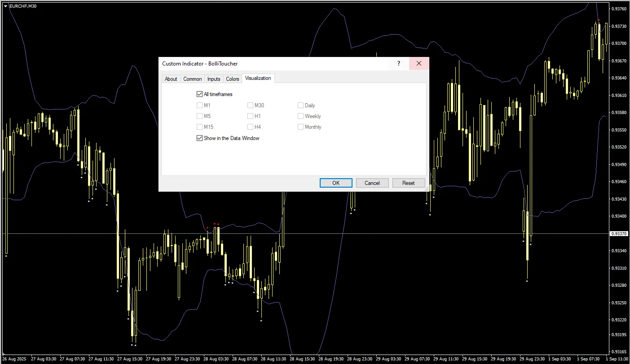Click the 27 Aug 11:30 time label
The image size is (630, 364).
click(x=101, y=360)
